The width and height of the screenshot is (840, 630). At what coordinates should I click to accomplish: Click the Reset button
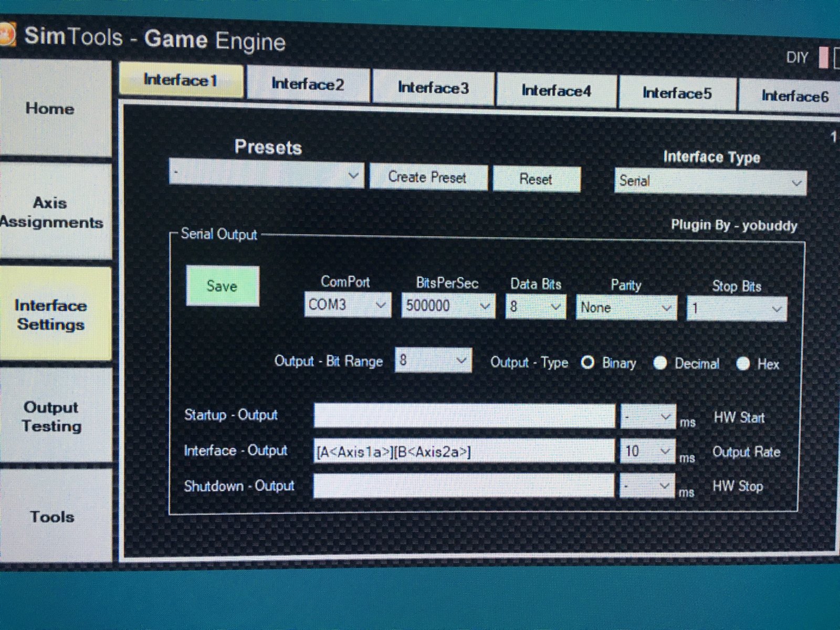537,179
